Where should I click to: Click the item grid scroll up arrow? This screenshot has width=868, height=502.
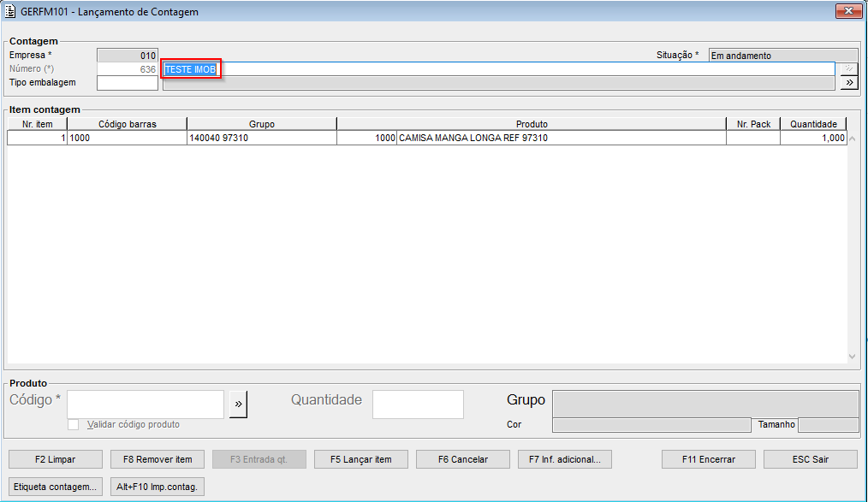pyautogui.click(x=853, y=139)
